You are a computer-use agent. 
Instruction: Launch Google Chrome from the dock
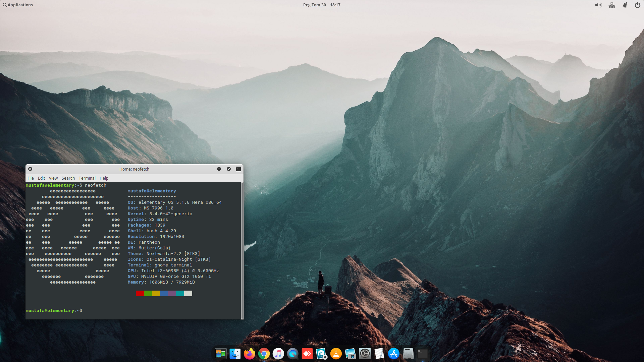[x=264, y=354]
